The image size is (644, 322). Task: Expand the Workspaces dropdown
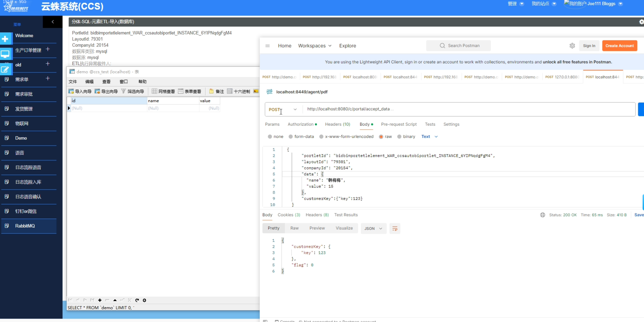(315, 46)
